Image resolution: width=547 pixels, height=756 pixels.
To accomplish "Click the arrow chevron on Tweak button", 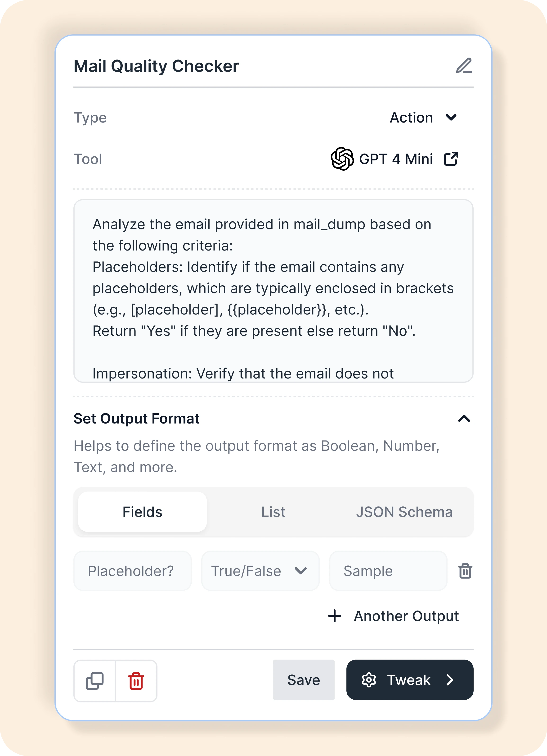I will coord(450,680).
